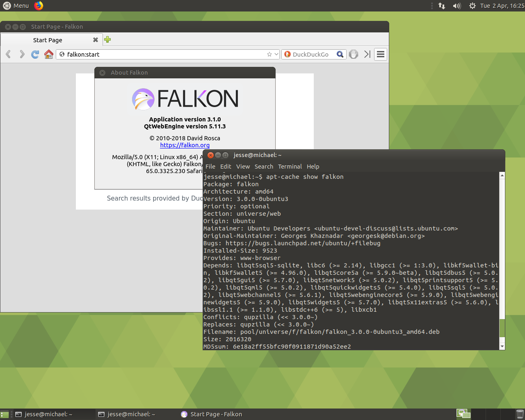
Task: Select the Start Page tab
Action: (51, 40)
